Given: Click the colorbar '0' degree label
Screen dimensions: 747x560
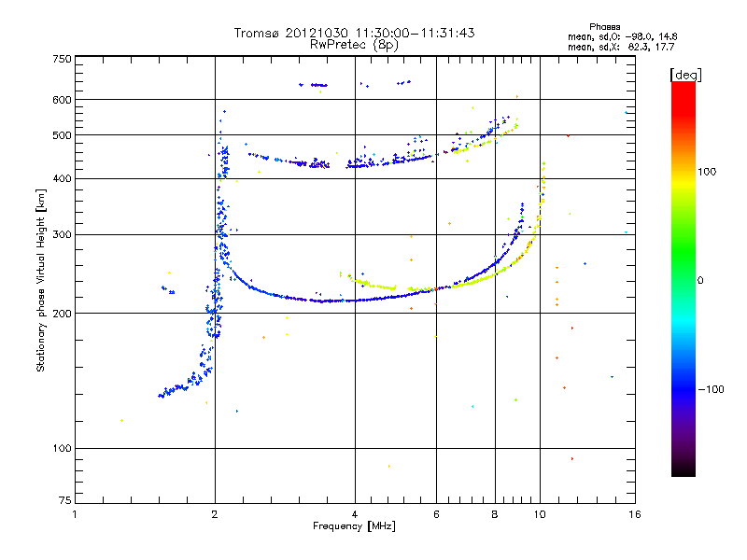Looking at the screenshot, I should pos(700,281).
